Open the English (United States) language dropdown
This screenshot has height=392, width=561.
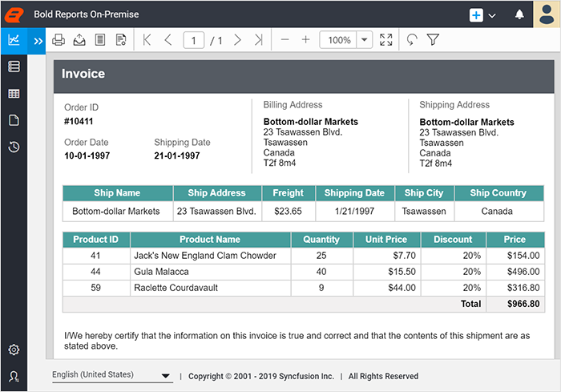click(x=112, y=375)
